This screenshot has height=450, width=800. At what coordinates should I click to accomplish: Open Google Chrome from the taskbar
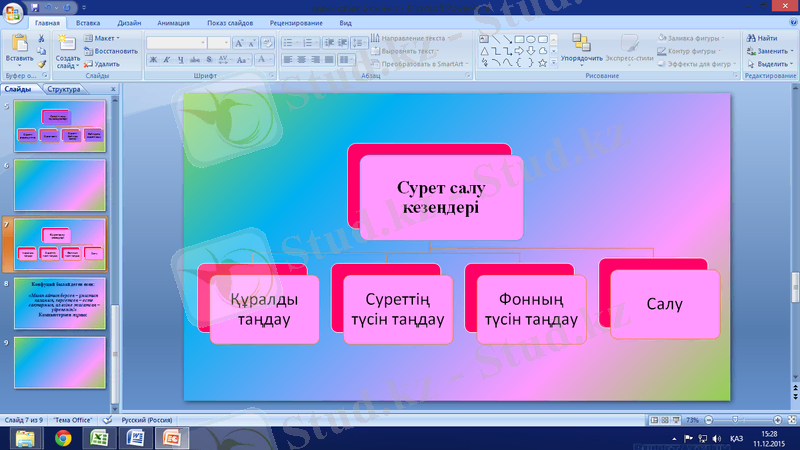(63, 438)
